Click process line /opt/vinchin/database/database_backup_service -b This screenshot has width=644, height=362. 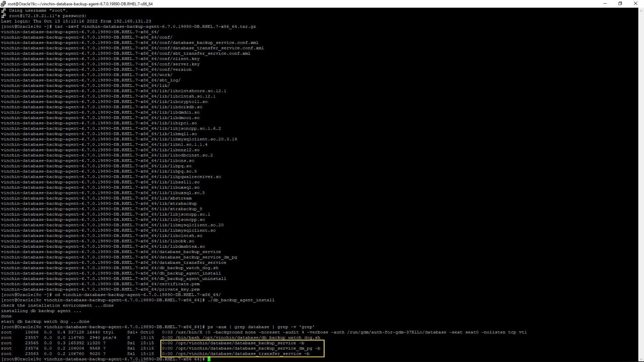153,343
